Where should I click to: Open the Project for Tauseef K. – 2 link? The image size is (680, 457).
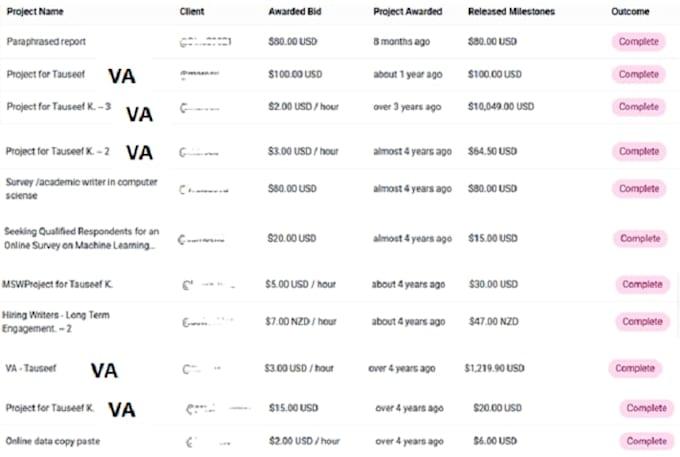pos(57,151)
